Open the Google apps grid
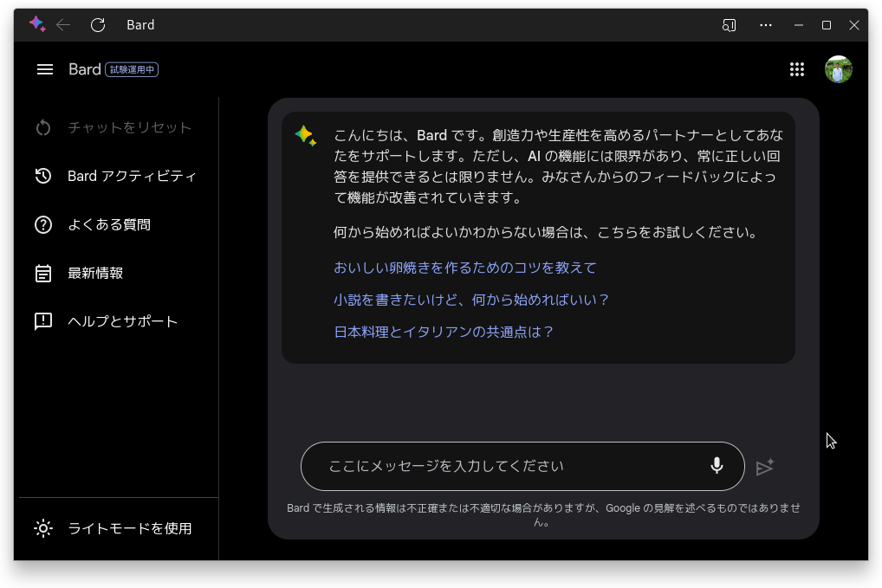The image size is (882, 588). tap(797, 69)
